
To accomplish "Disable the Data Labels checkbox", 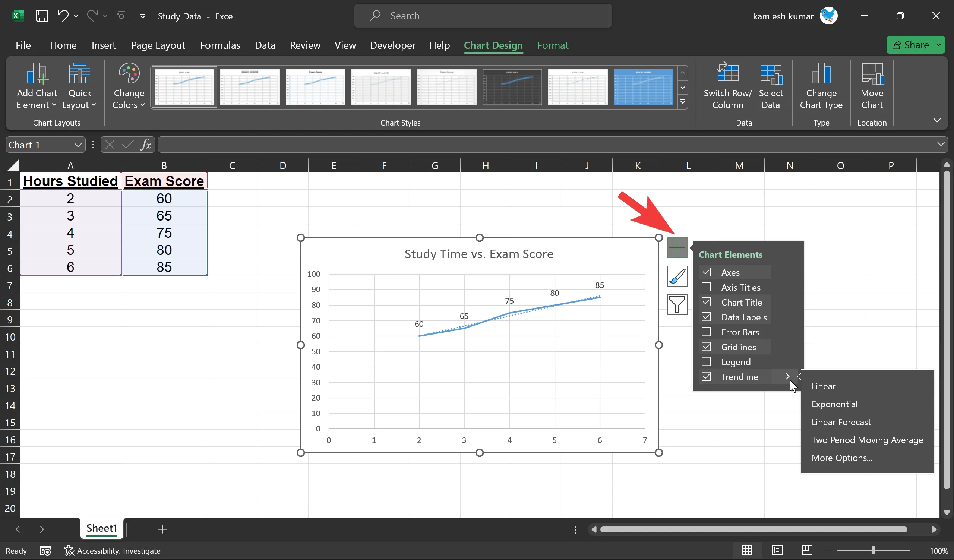I will click(x=706, y=317).
